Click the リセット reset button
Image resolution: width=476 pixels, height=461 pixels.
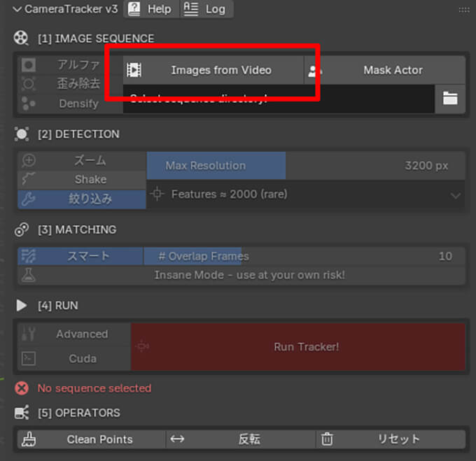point(391,439)
